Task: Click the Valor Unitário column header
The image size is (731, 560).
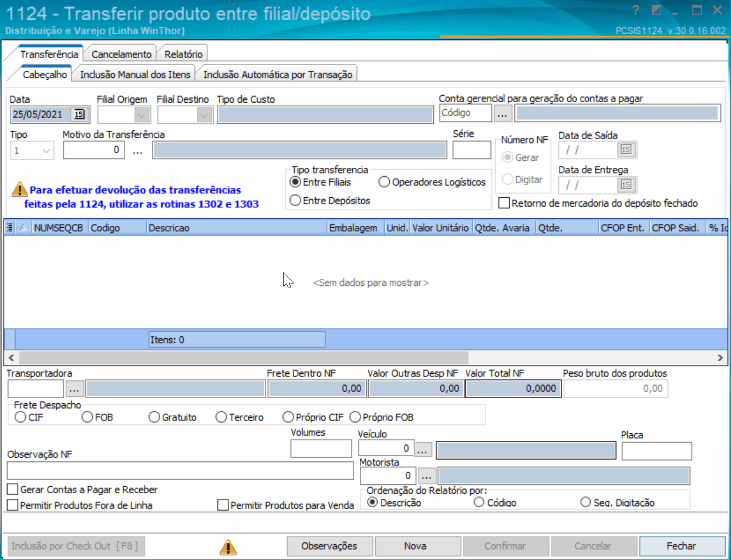Action: (x=440, y=228)
